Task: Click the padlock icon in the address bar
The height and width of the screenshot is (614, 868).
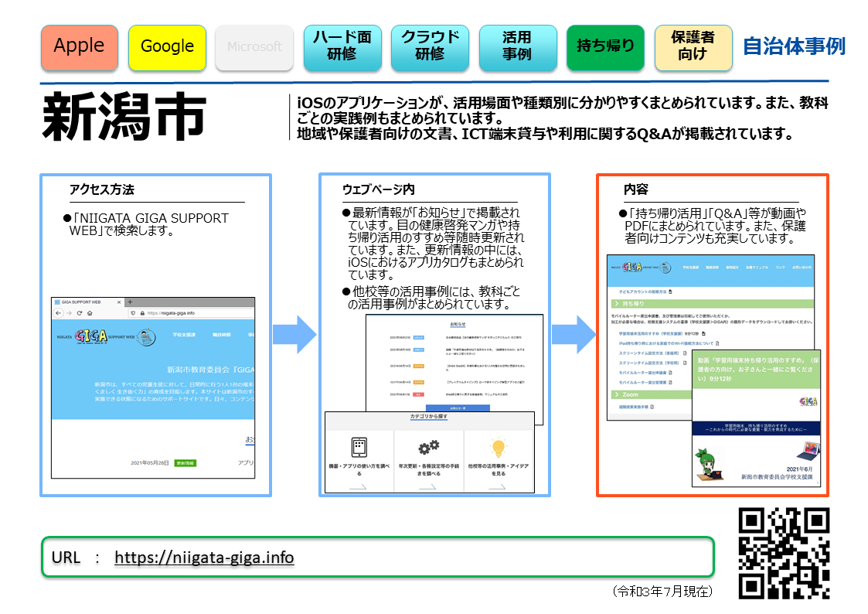Action: [142, 313]
